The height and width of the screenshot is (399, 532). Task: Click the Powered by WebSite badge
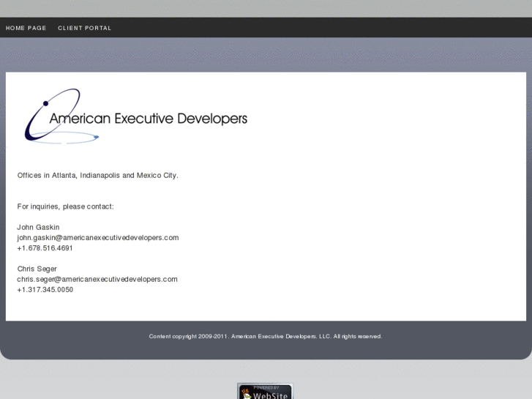pos(265,392)
